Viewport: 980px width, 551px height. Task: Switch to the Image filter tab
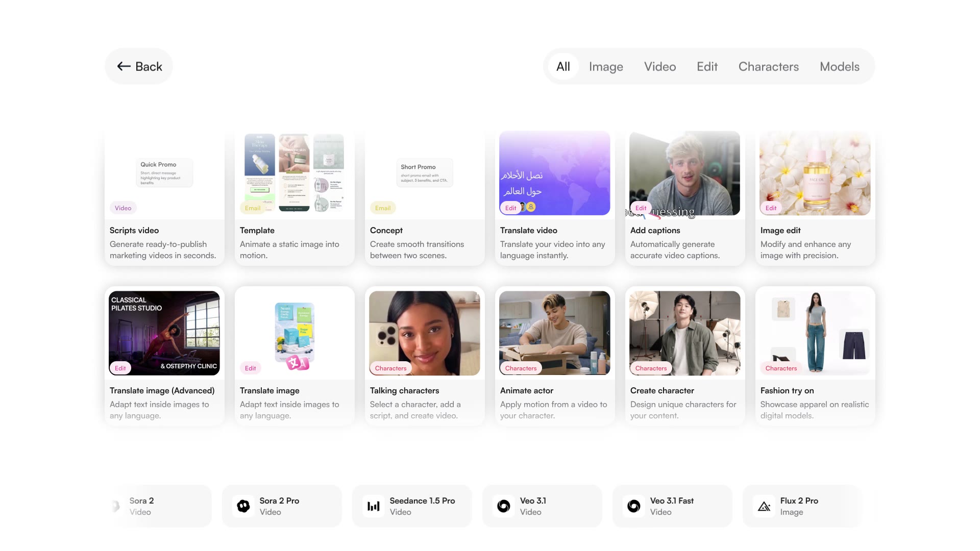pos(606,66)
